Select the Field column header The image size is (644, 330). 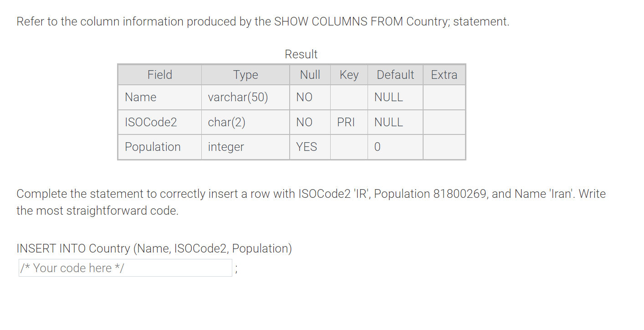click(159, 74)
